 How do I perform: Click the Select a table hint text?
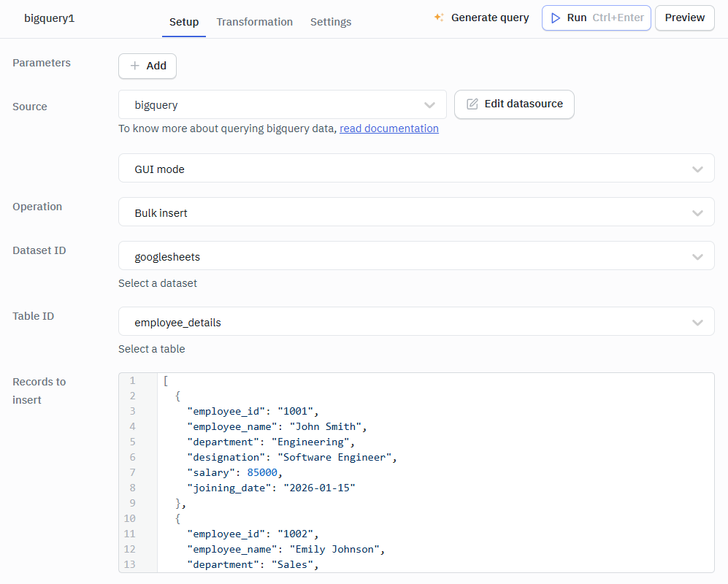(151, 349)
